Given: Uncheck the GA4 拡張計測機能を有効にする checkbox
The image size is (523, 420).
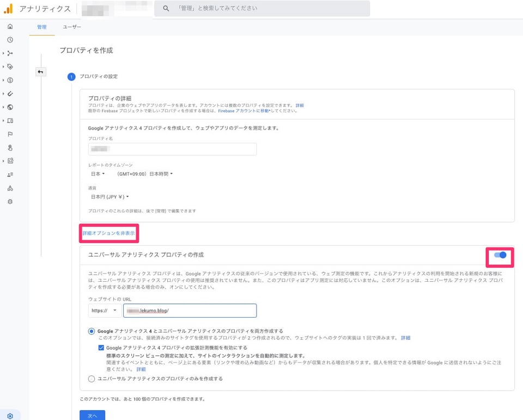Looking at the screenshot, I should pos(101,348).
